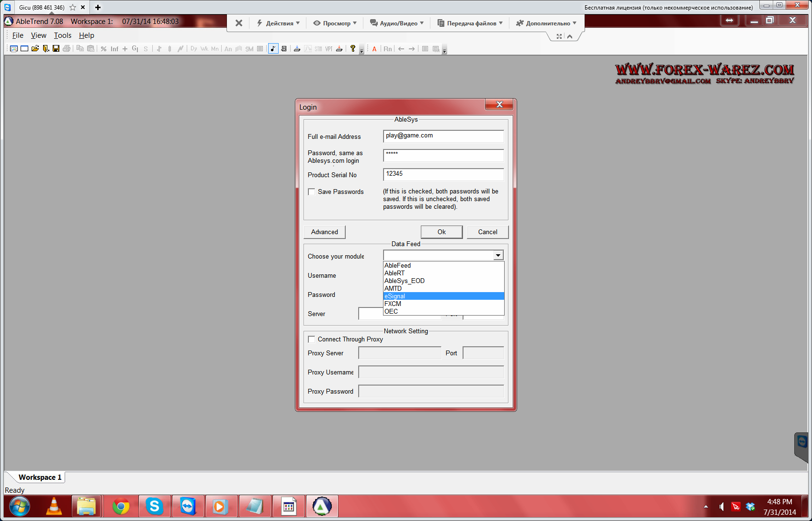Click the Save floppy disk toolbar icon
The image size is (812, 521).
click(56, 49)
